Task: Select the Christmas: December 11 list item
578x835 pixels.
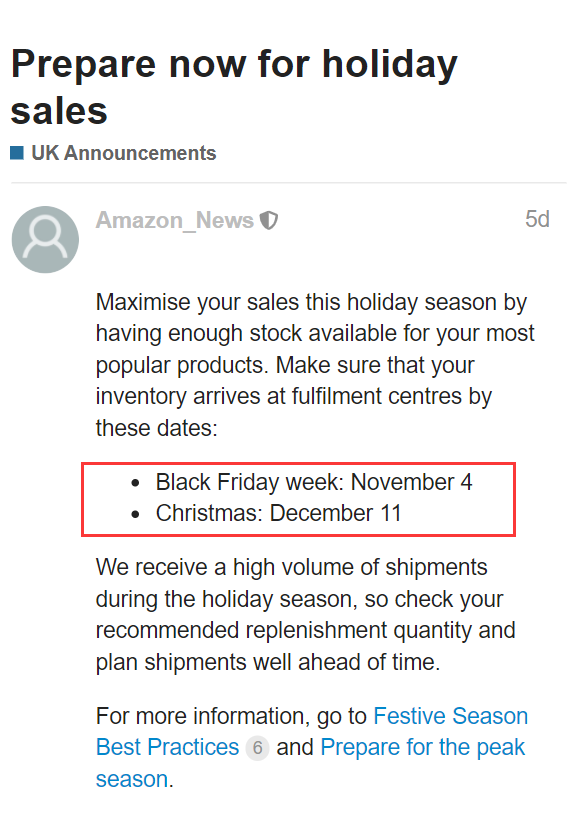Action: [278, 513]
